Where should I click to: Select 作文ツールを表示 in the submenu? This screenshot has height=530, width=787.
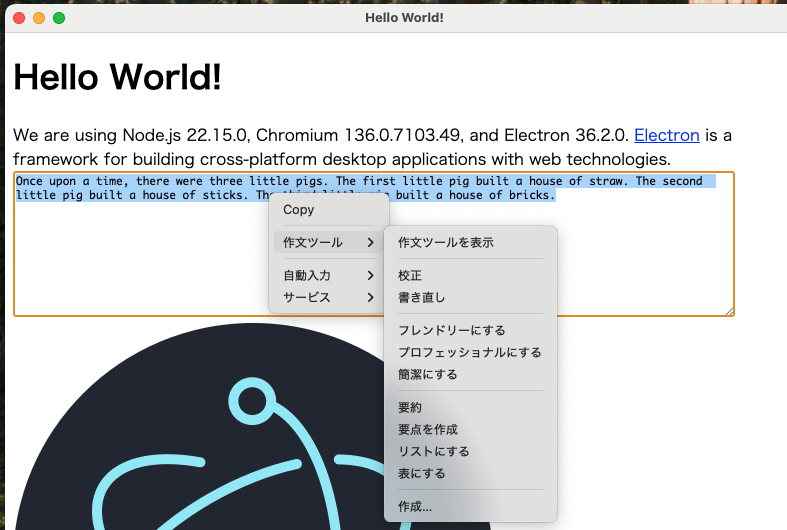pyautogui.click(x=470, y=242)
